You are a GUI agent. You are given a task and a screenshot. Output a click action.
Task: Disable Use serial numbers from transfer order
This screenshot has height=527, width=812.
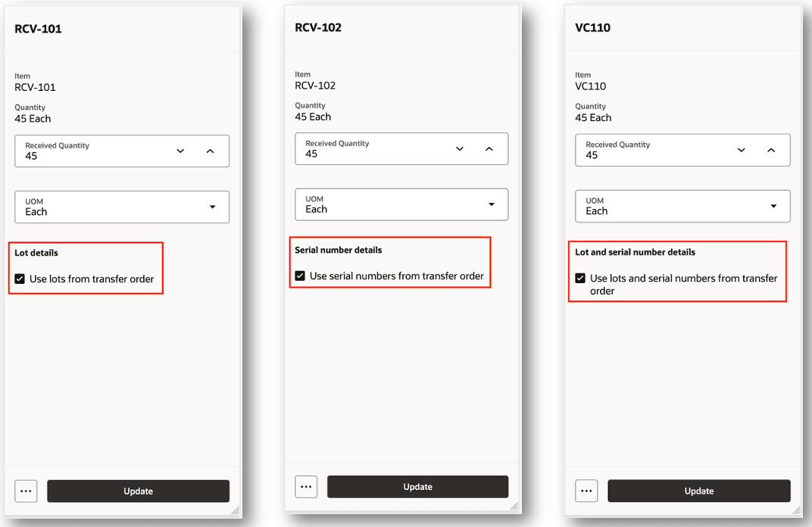click(x=300, y=276)
